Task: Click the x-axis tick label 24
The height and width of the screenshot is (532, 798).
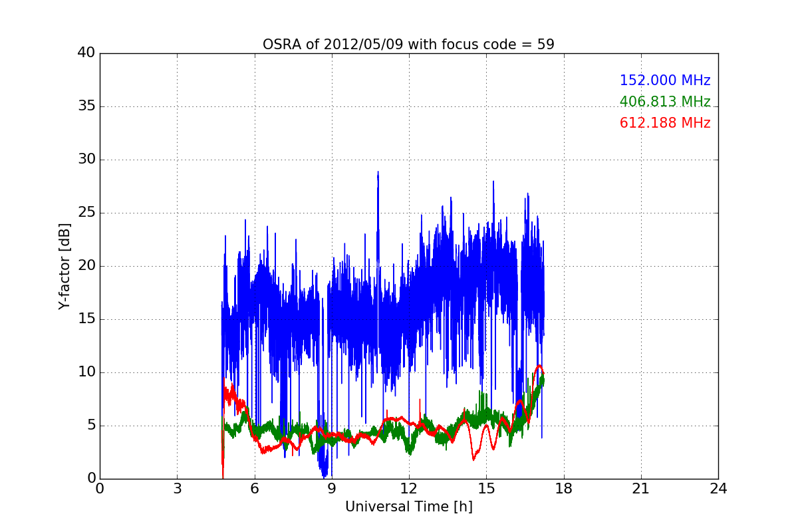Action: pos(718,489)
